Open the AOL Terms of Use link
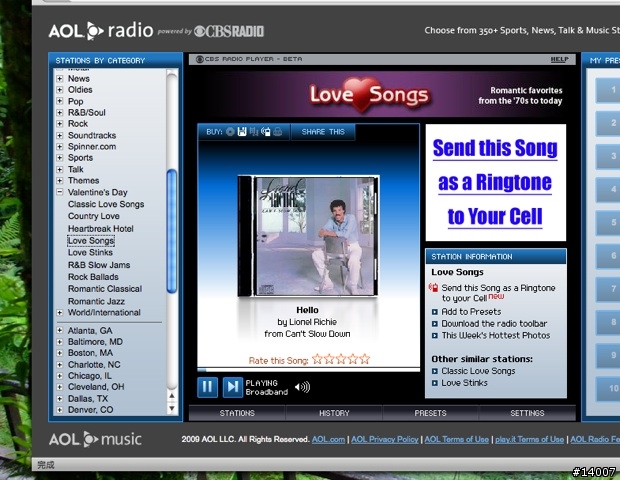The height and width of the screenshot is (480, 620). tap(456, 439)
